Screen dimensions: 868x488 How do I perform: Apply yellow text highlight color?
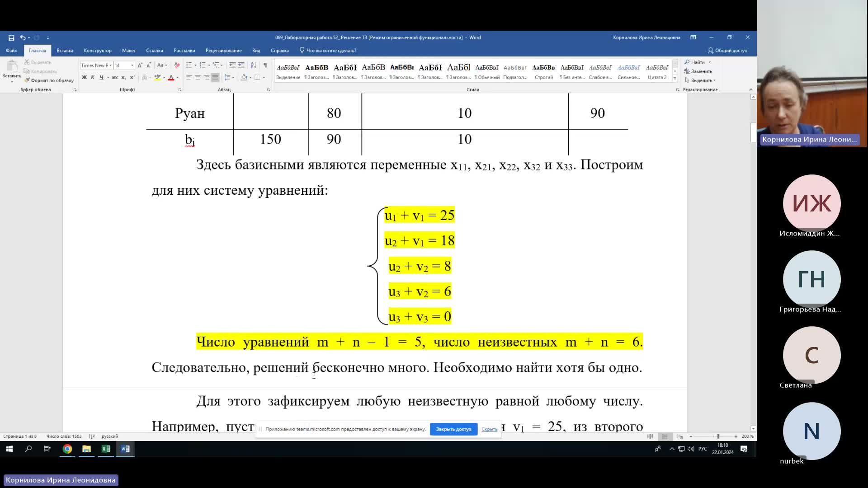coord(157,78)
